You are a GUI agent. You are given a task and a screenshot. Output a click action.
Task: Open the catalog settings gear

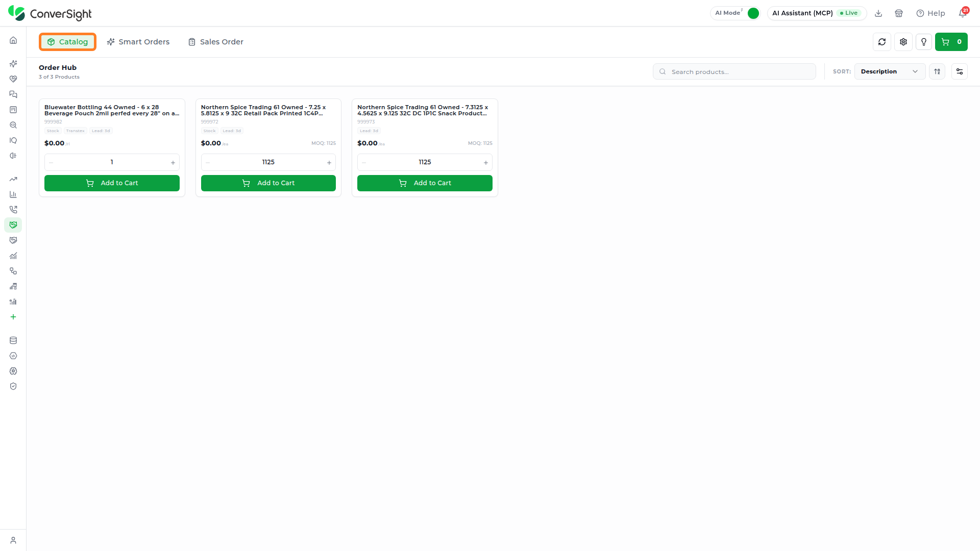(903, 42)
